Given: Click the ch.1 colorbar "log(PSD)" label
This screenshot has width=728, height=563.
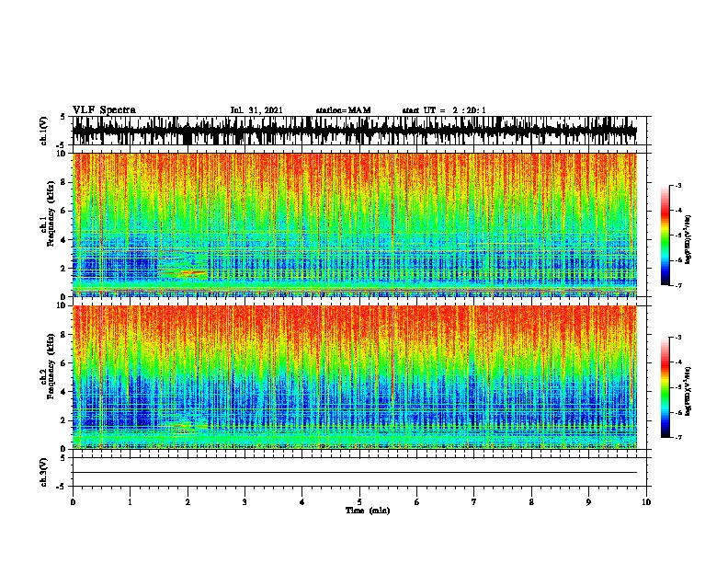Looking at the screenshot, I should pyautogui.click(x=688, y=240).
